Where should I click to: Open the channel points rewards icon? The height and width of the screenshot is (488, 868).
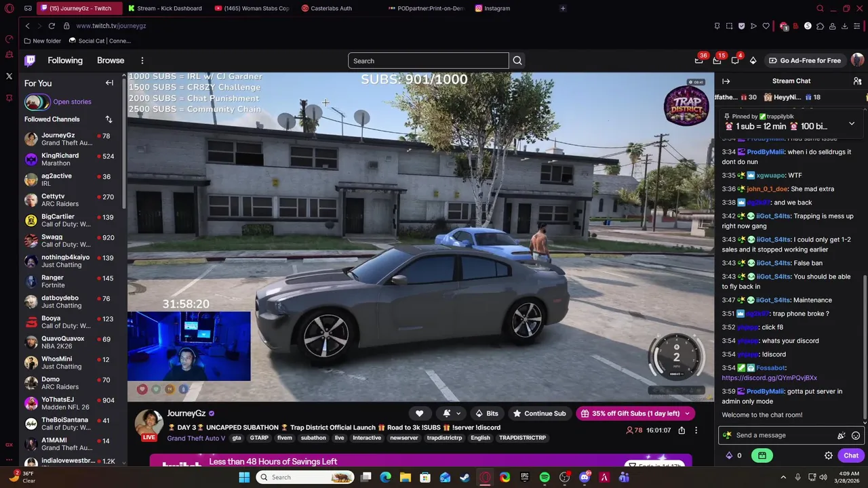[x=762, y=455]
